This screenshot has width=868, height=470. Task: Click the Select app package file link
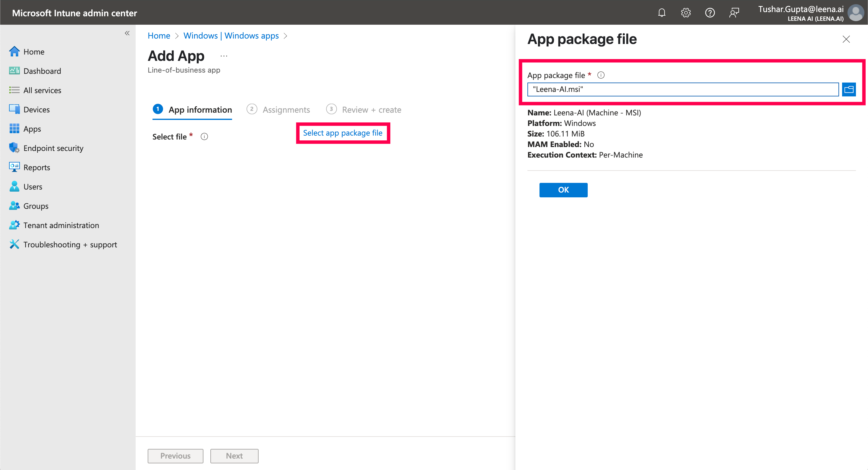point(342,133)
